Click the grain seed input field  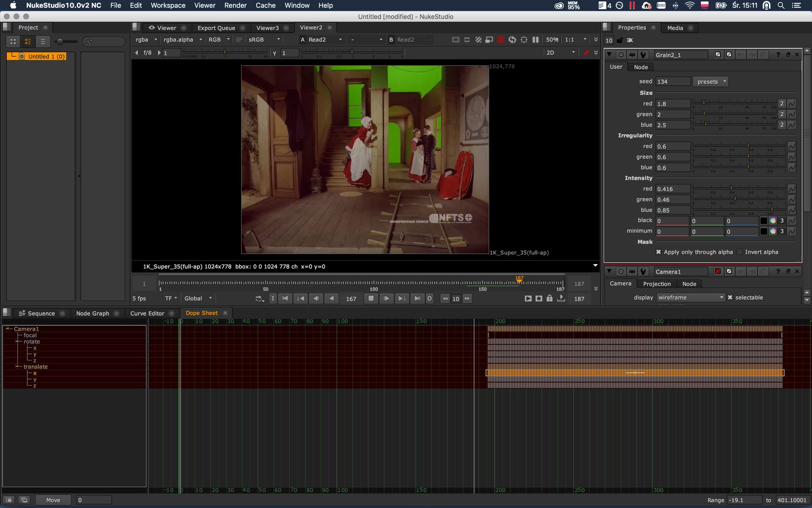pos(673,81)
